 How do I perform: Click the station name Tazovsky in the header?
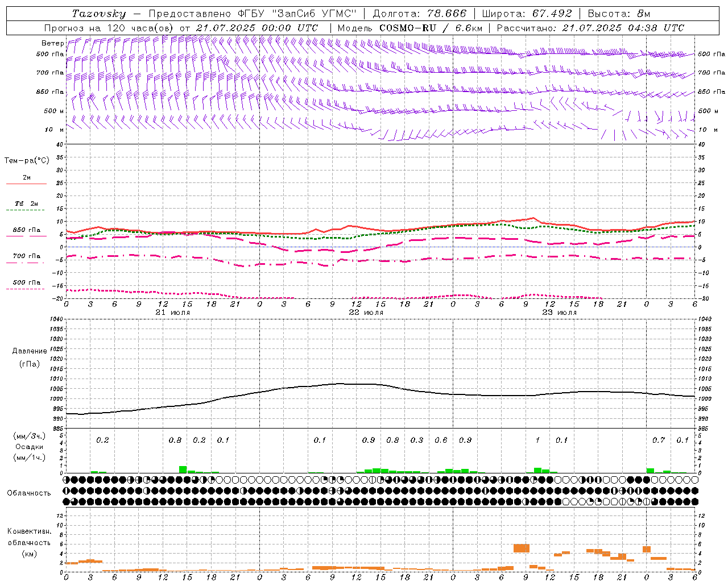[x=98, y=14]
